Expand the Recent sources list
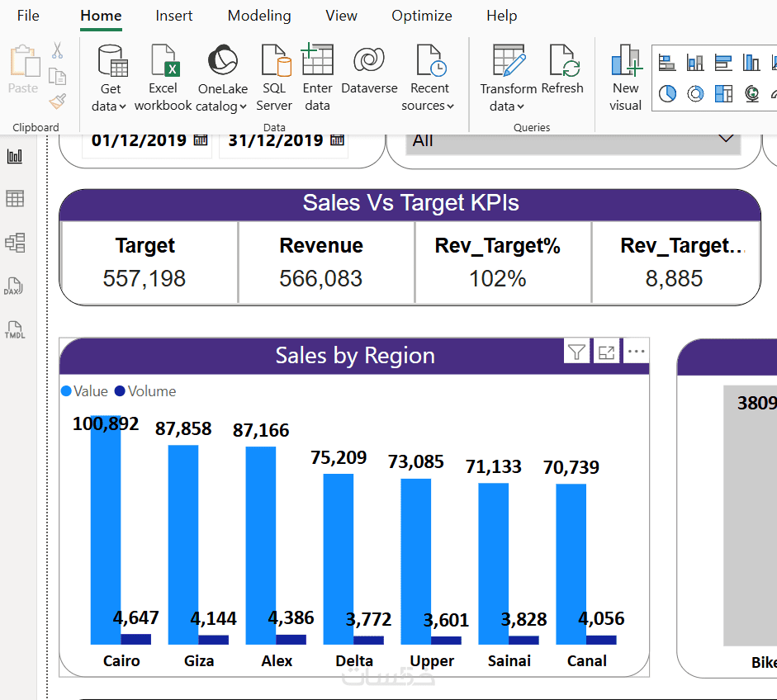This screenshot has height=700, width=777. [429, 78]
